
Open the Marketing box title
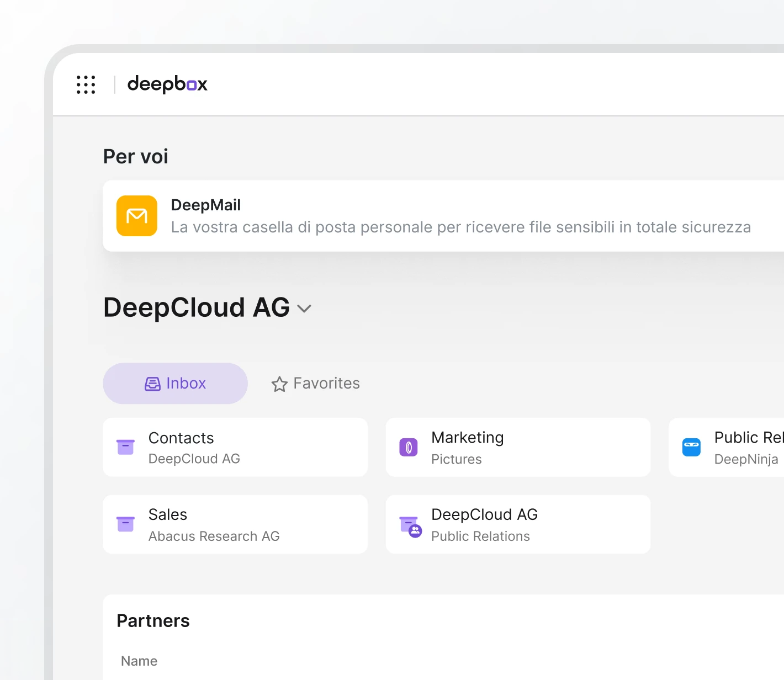click(x=467, y=438)
